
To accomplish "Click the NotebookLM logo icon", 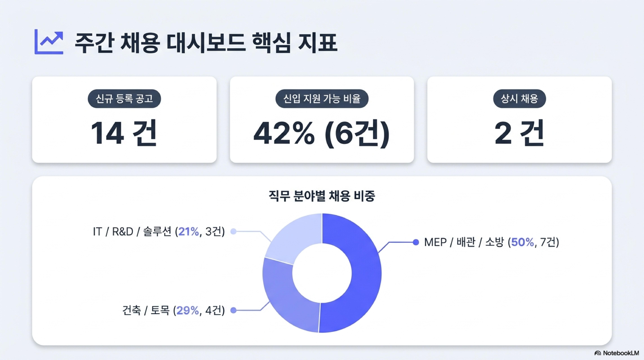I will pos(598,353).
